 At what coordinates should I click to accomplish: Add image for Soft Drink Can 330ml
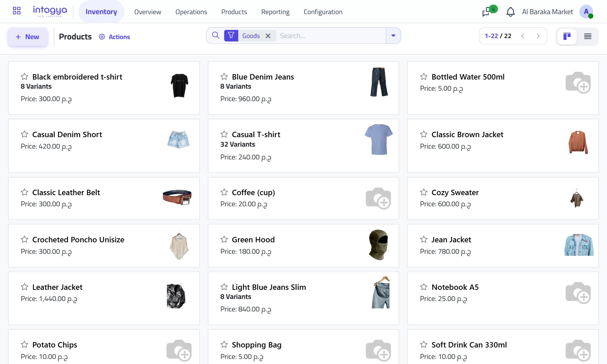pos(578,351)
